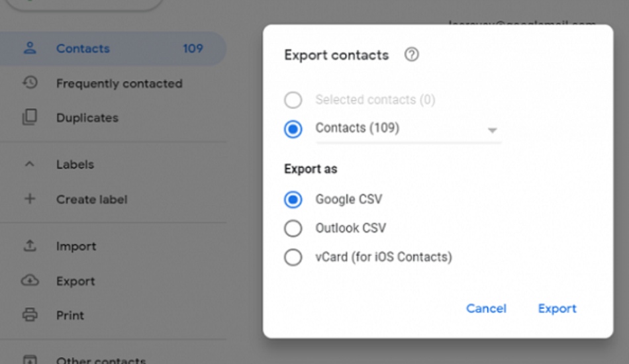The width and height of the screenshot is (629, 364).
Task: Click the Cancel button
Action: click(486, 308)
